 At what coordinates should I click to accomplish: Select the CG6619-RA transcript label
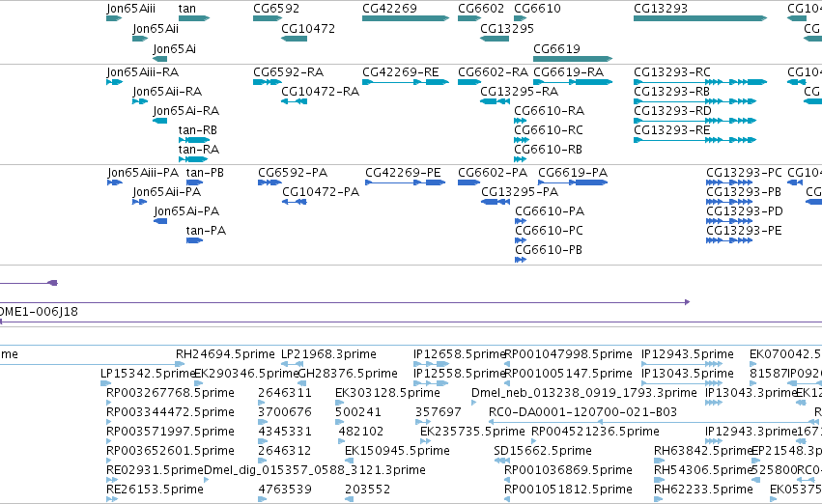(568, 71)
